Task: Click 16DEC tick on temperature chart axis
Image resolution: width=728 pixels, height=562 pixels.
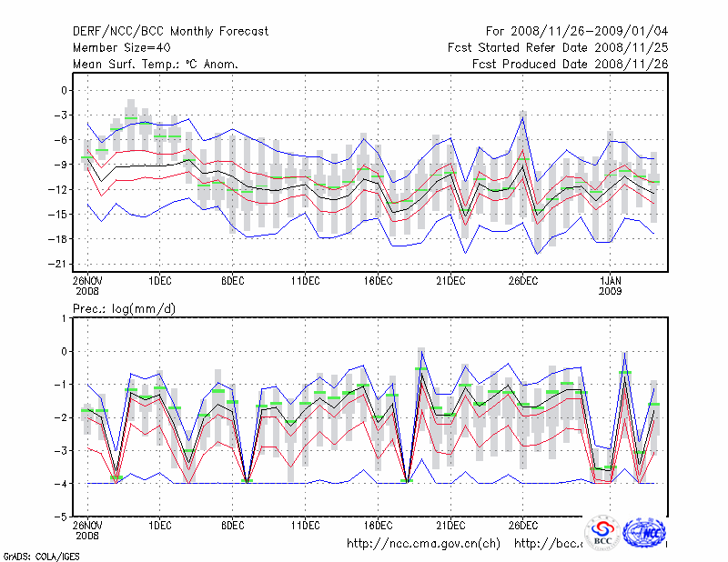Action: (x=378, y=281)
